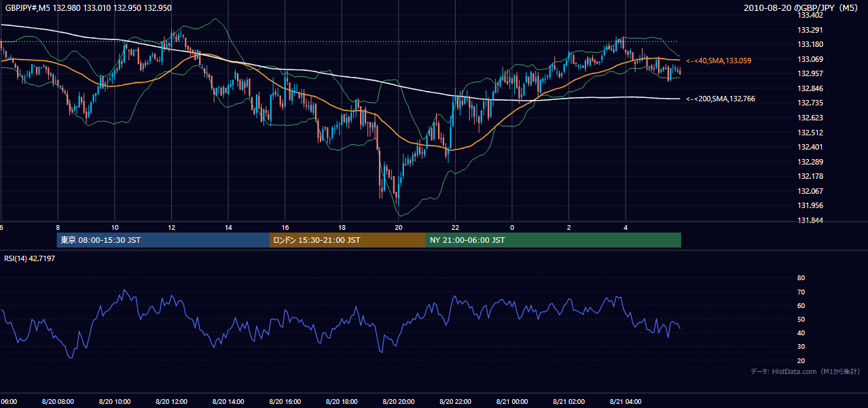Viewport: 868px width, 408px height.
Task: Click the 8/20 20:00 time axis label
Action: (398, 401)
